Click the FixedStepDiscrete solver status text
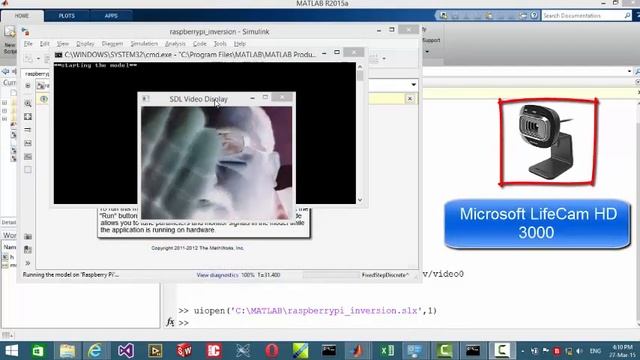The image size is (640, 360). 384,275
